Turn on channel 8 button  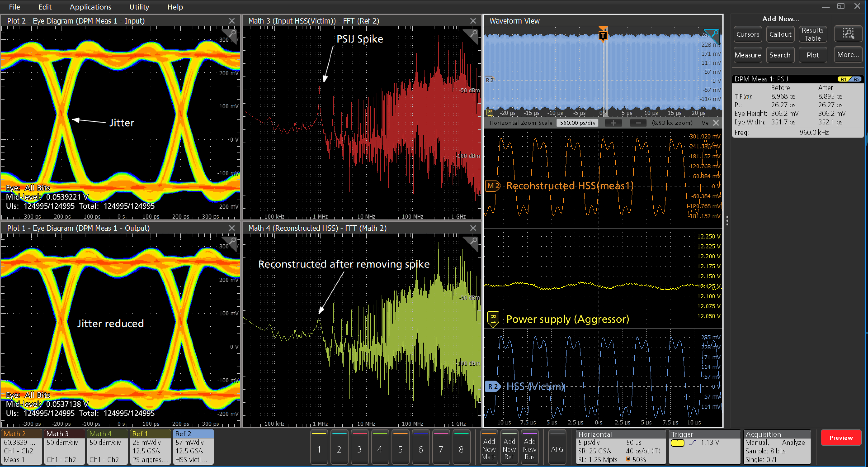pos(461,447)
